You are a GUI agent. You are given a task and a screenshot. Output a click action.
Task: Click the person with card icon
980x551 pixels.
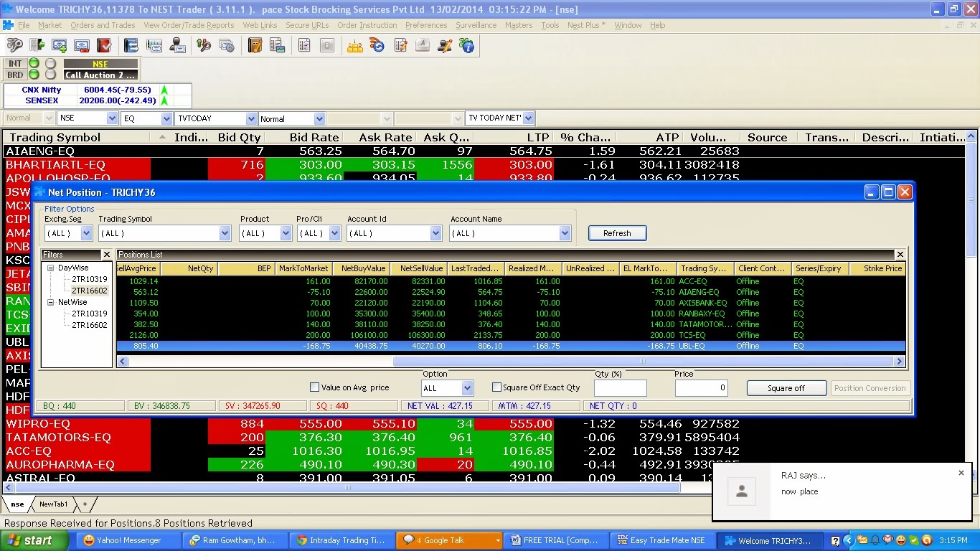tap(177, 45)
